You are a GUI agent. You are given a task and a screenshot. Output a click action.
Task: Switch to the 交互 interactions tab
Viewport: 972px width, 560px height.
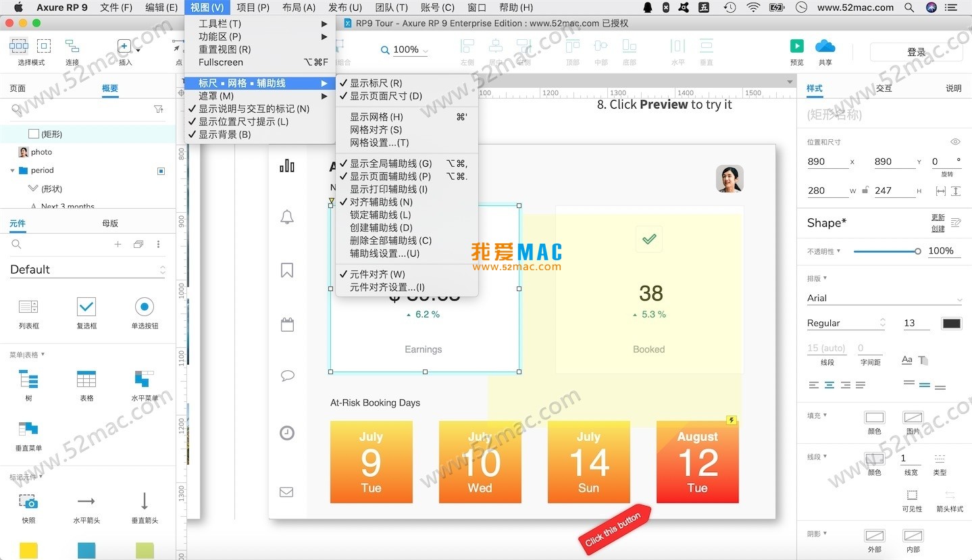tap(884, 88)
